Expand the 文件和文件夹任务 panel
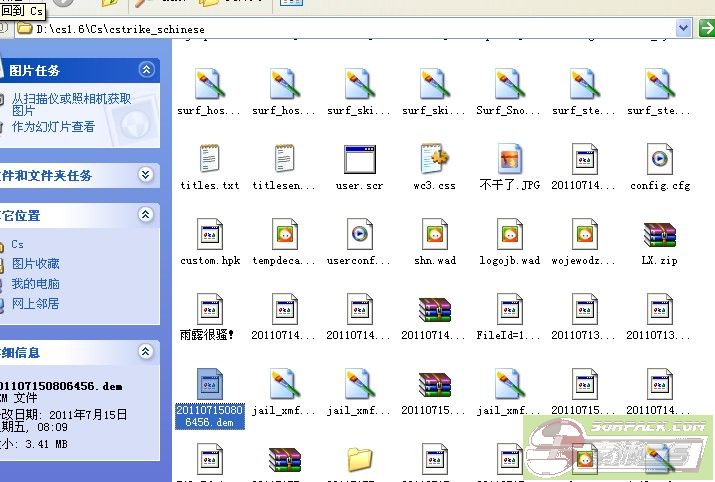 [x=146, y=175]
